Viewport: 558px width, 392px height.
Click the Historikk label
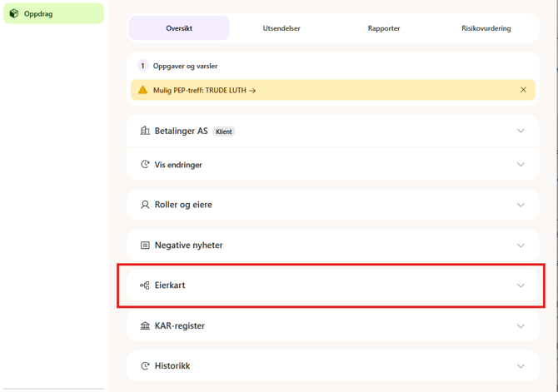coord(172,366)
